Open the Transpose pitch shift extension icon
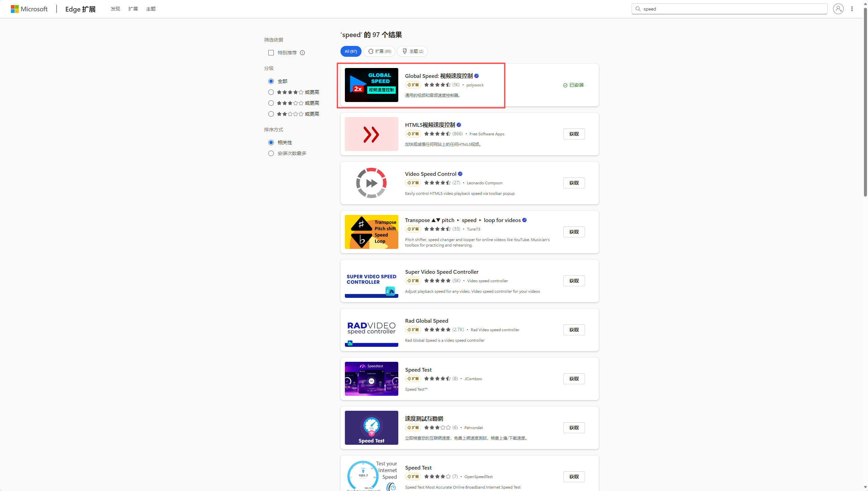Screen dimensions: 868x491 pos(371,232)
